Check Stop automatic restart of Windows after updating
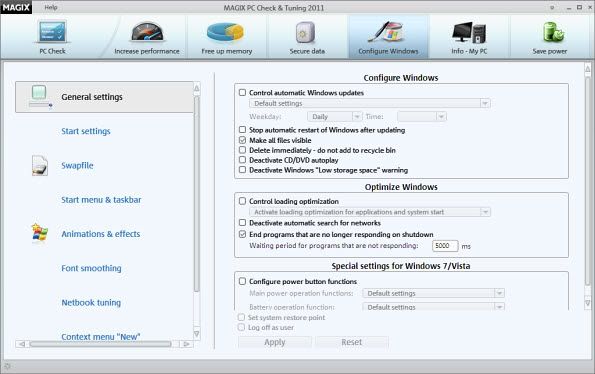 tap(242, 129)
